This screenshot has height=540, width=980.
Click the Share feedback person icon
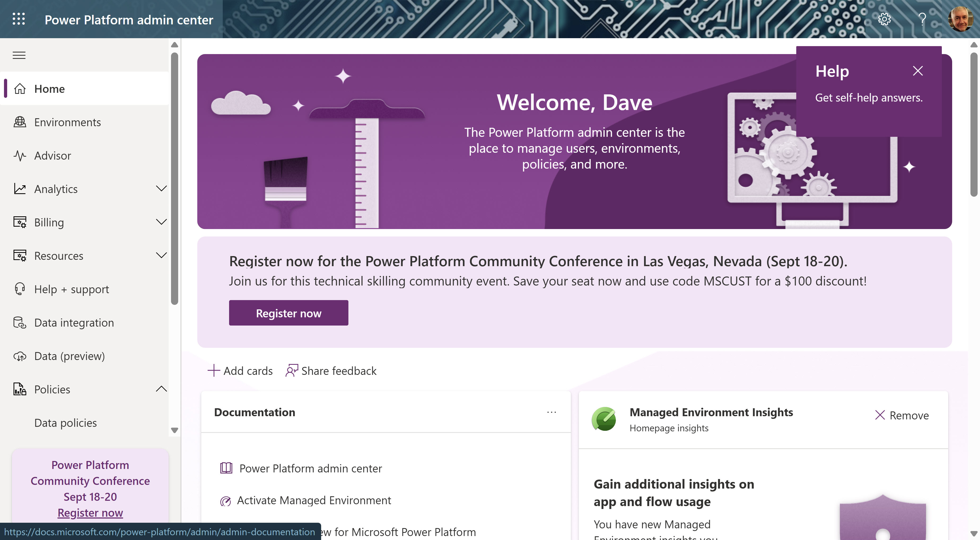(x=292, y=370)
